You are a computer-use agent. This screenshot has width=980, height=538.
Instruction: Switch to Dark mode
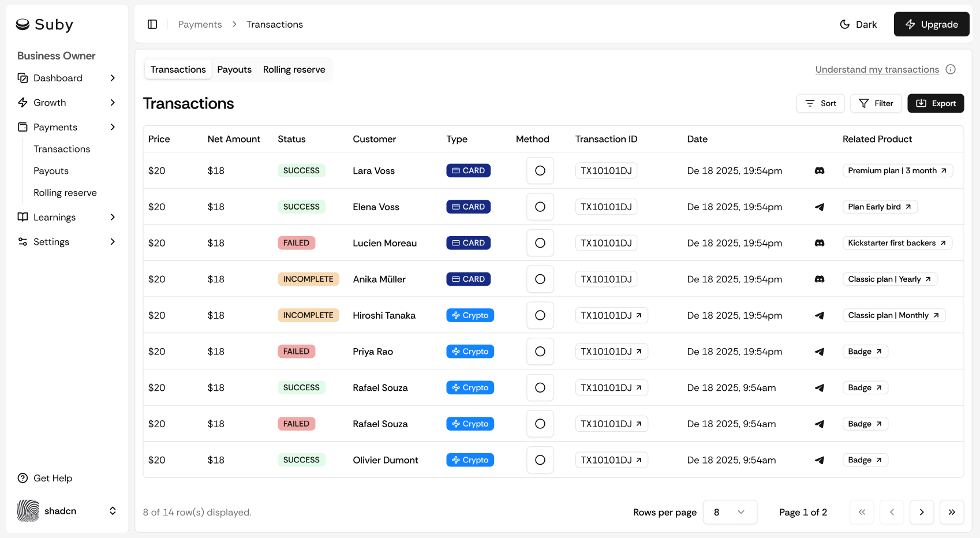[858, 24]
